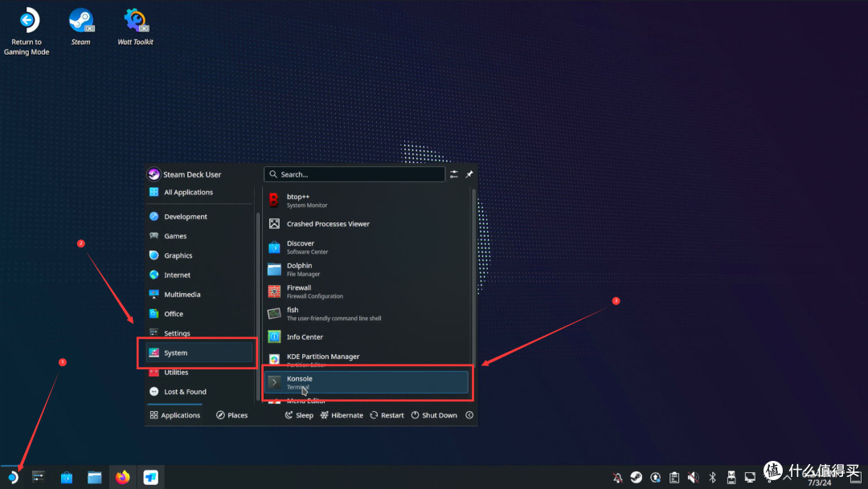This screenshot has width=868, height=489.
Task: Click the category list scrollbar
Action: [258, 307]
